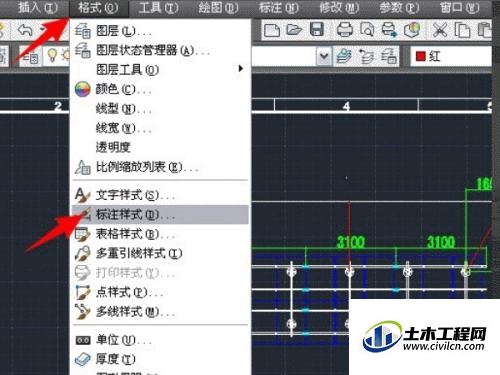This screenshot has height=375, width=500.
Task: Select 线宽(W)... menu item
Action: (160, 128)
